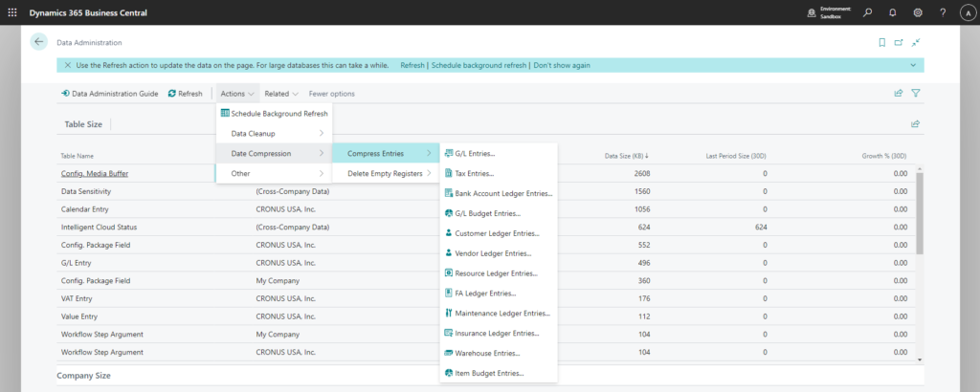Expand the Company Size section
The height and width of the screenshot is (392, 980).
tap(84, 376)
